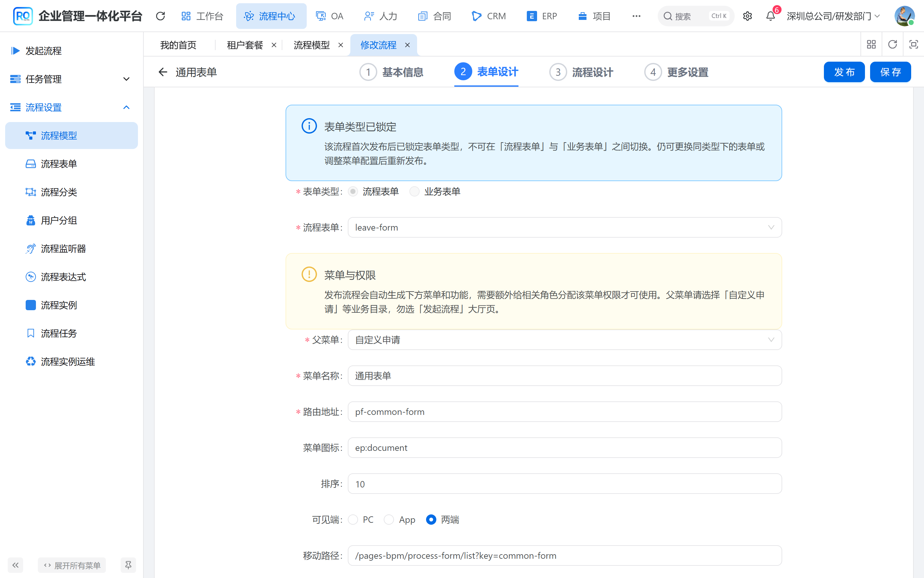Click the refresh icon beside the platform title
The image size is (924, 578).
pos(160,16)
